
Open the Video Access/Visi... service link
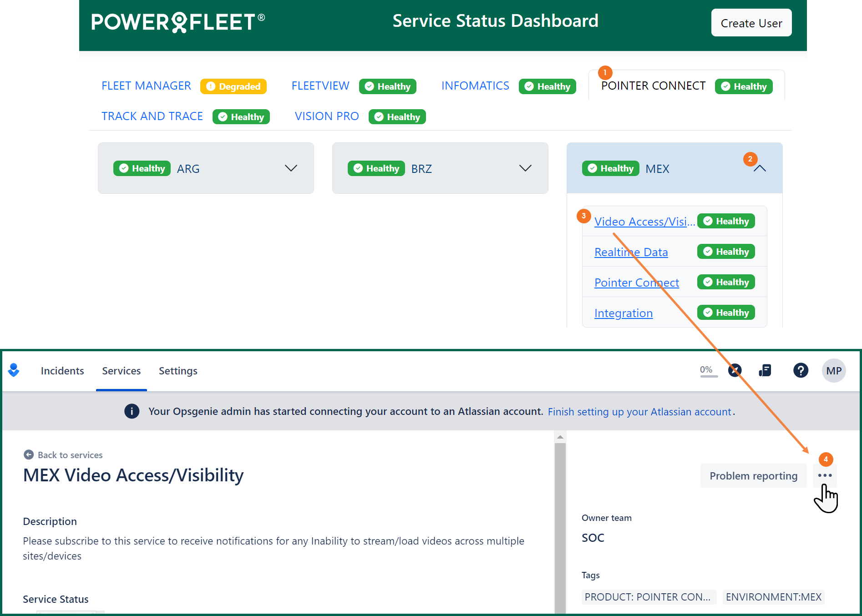(644, 222)
